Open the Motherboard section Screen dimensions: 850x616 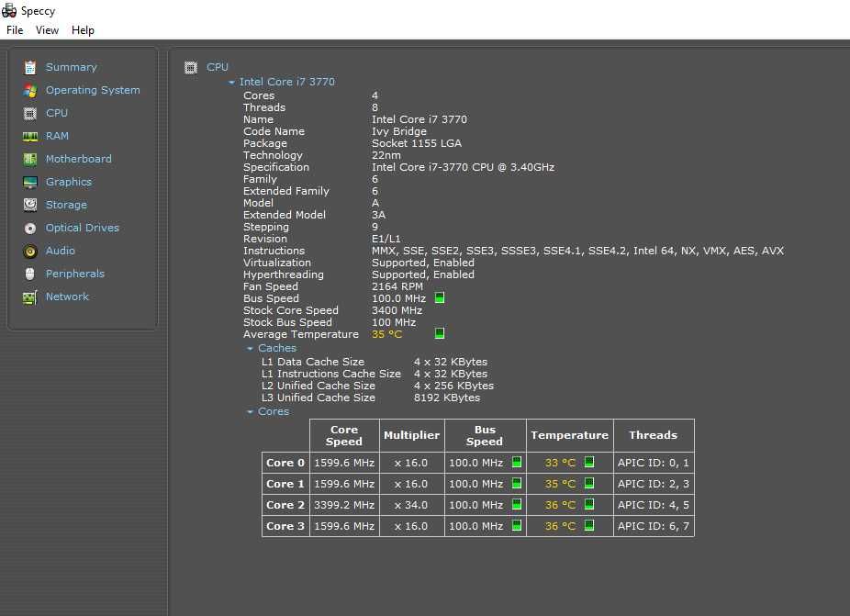(x=79, y=159)
